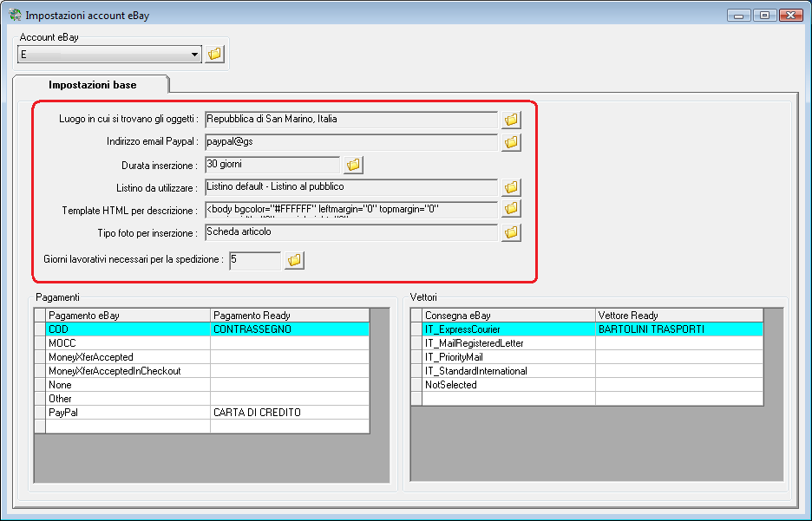Image resolution: width=812 pixels, height=521 pixels.
Task: Click the Template HTML per descrizione field
Action: coord(351,209)
